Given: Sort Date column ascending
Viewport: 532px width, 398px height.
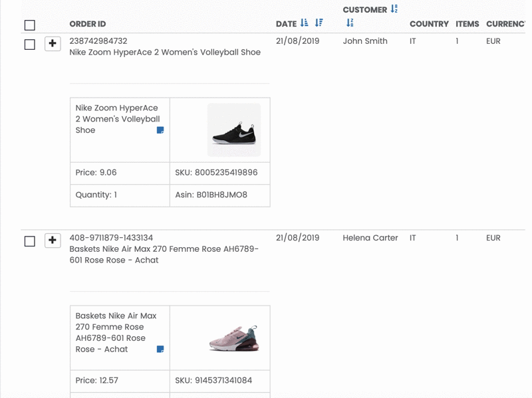Looking at the screenshot, I should (305, 23).
